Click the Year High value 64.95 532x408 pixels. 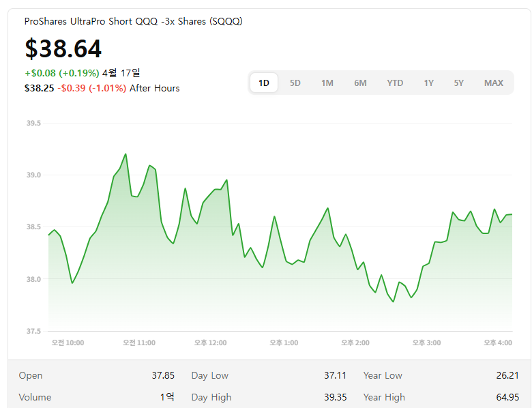click(507, 397)
